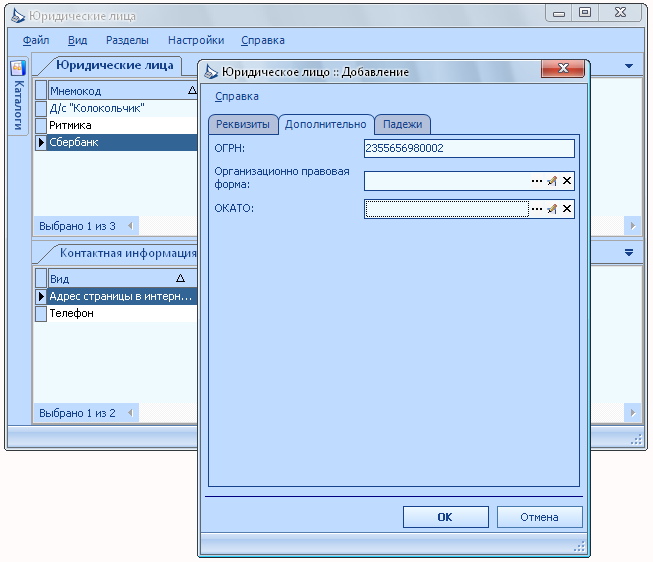Screen dimensions: 653x562
Task: Click select-all box beside Мнемокод header
Action: (x=41, y=90)
